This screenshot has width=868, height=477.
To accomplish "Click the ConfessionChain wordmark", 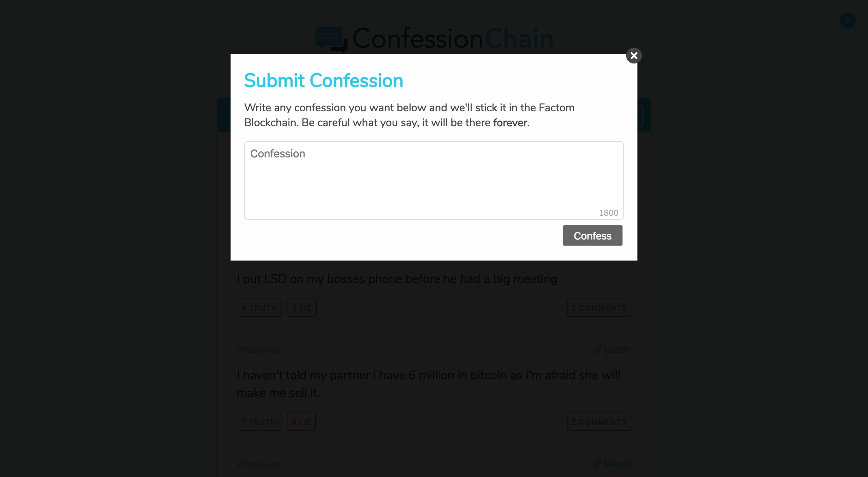I will coord(451,38).
